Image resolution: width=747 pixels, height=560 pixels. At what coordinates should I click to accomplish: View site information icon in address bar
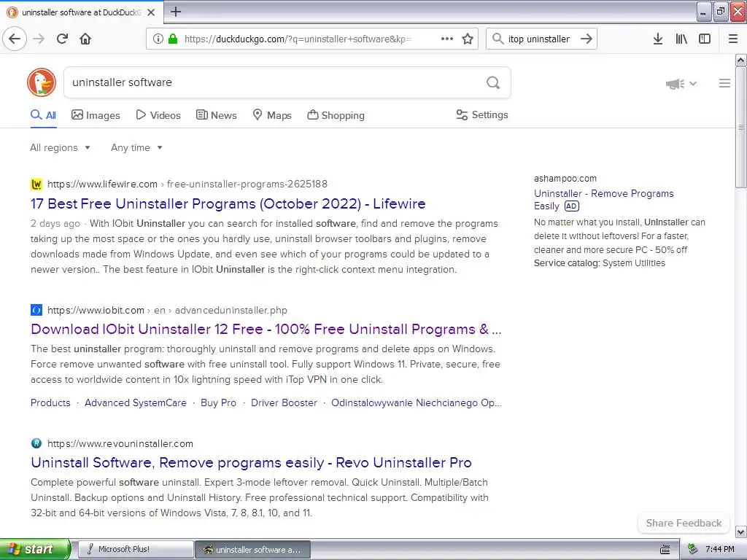point(158,39)
